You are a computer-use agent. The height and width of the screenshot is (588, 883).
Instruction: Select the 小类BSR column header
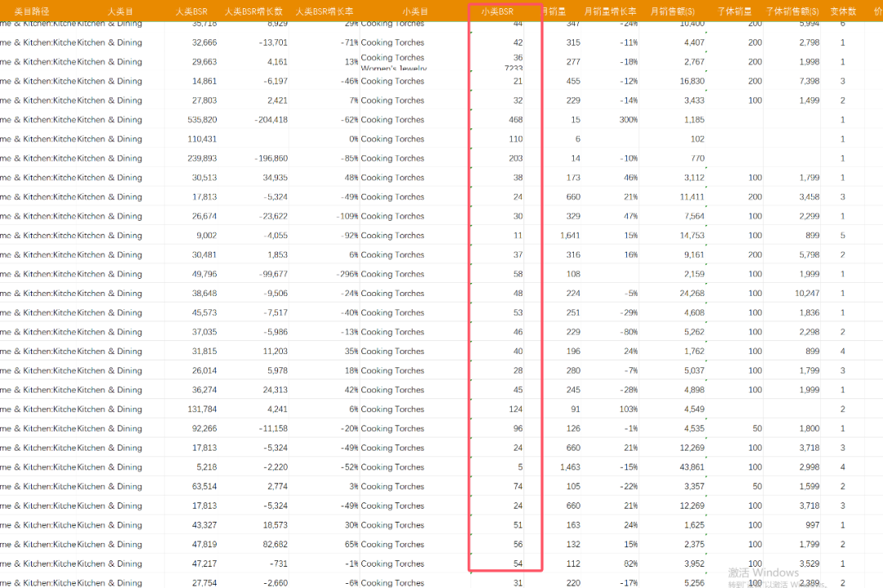[x=497, y=11]
